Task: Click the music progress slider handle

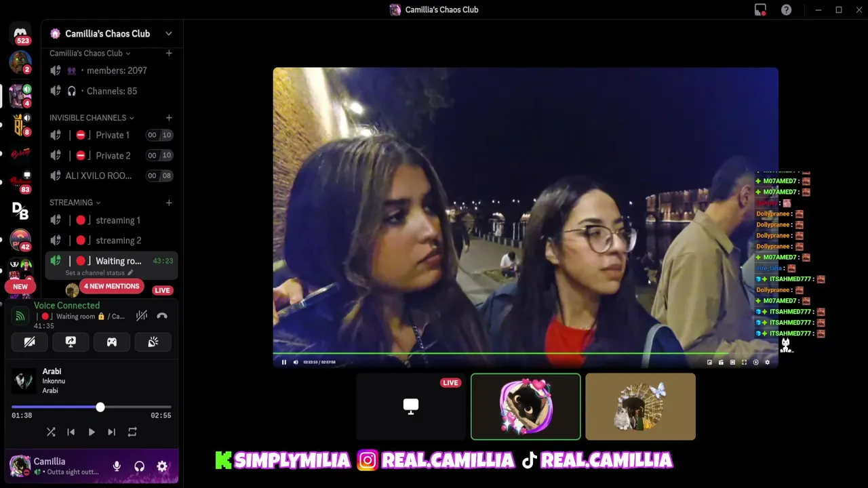Action: tap(100, 407)
